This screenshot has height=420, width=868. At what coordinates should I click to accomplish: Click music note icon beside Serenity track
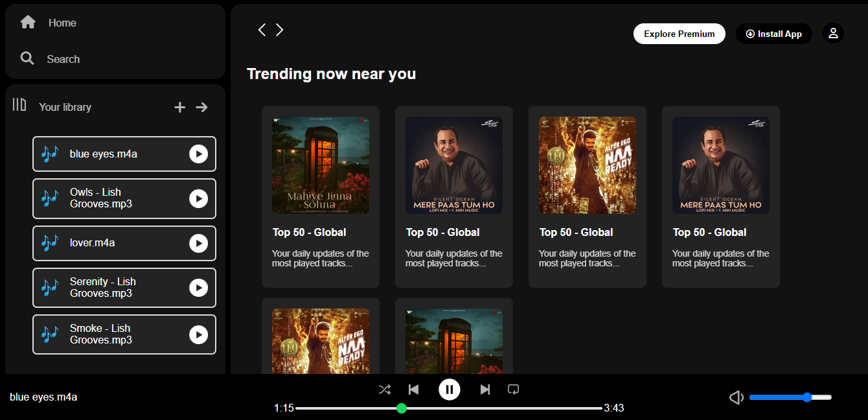(49, 288)
